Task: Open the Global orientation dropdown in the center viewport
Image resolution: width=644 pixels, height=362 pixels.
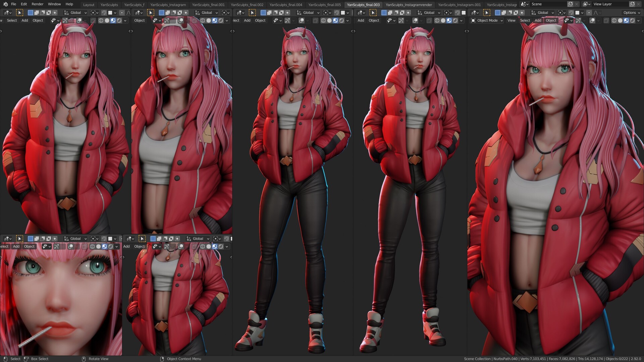Action: click(x=308, y=13)
